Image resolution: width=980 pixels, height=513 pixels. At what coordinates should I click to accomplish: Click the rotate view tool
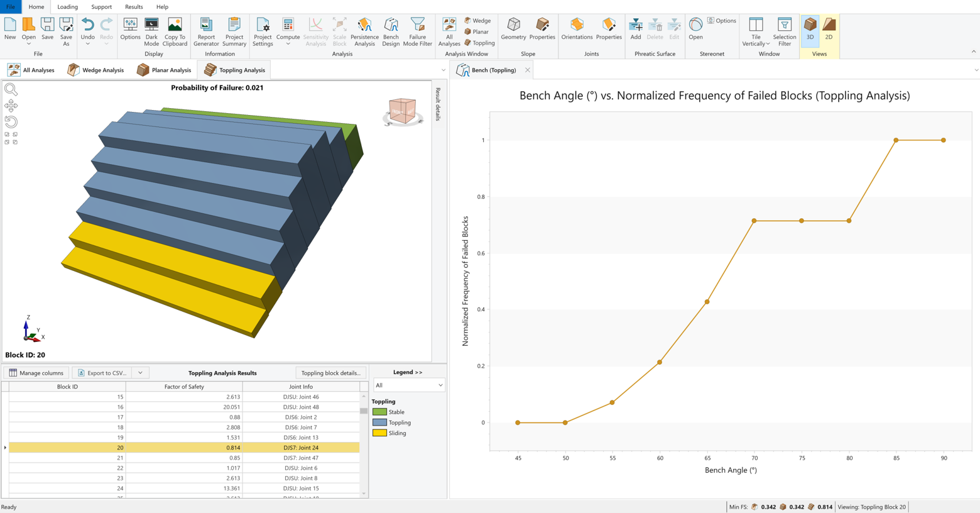[x=11, y=122]
